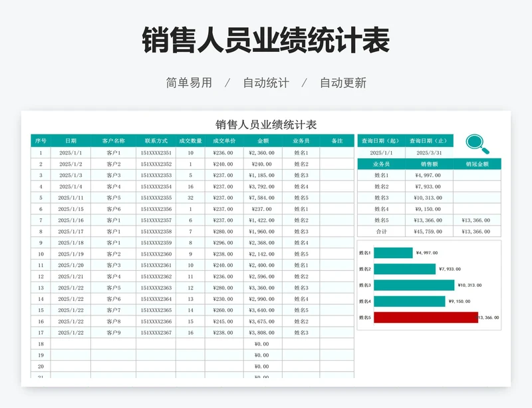
Task: Select the amount cell ¥1,960.00
Action: 263,232
